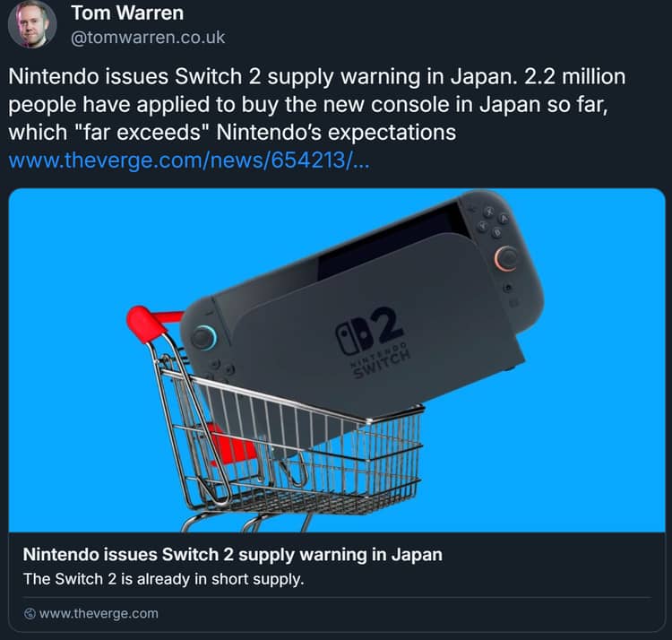This screenshot has width=672, height=640.
Task: Click the 'already in short supply' description
Action: click(x=164, y=579)
